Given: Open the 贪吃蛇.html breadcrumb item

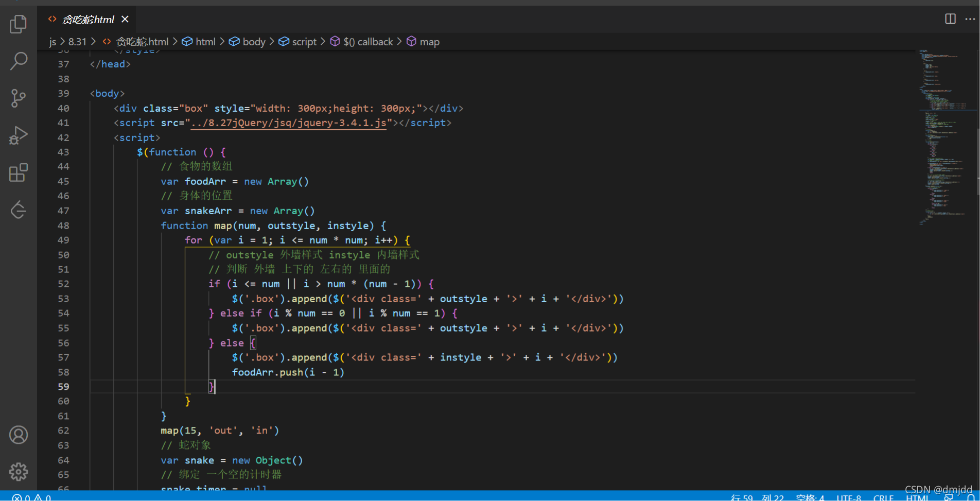Looking at the screenshot, I should click(x=142, y=42).
